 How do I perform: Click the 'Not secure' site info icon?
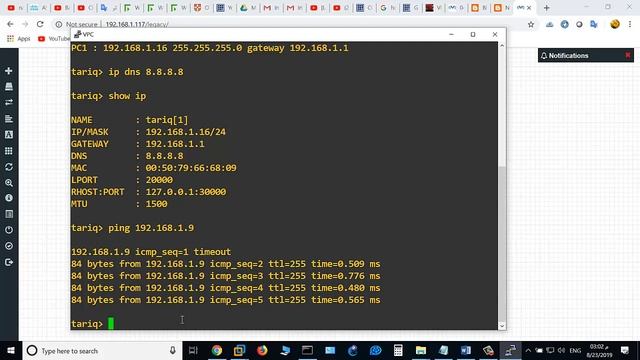coord(58,24)
